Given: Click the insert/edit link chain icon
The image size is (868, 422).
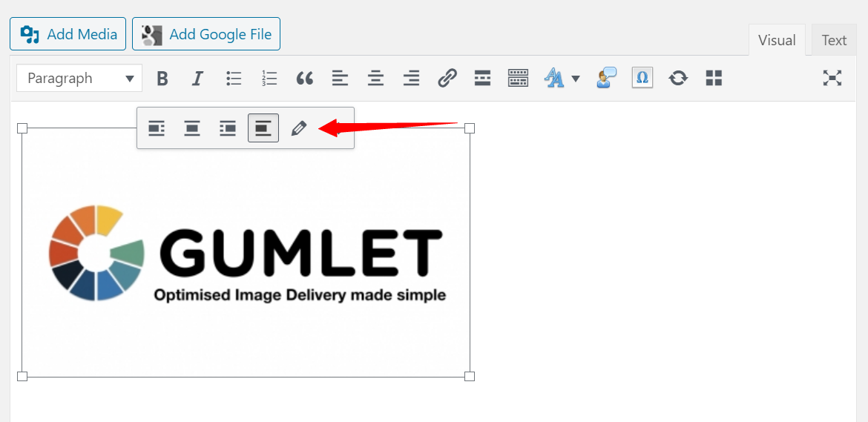Looking at the screenshot, I should click(447, 78).
